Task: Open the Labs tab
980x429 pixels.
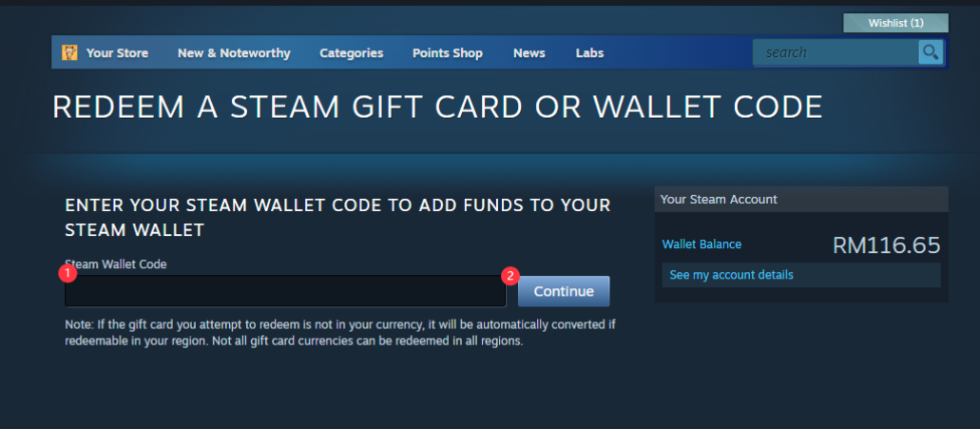Action: (589, 53)
